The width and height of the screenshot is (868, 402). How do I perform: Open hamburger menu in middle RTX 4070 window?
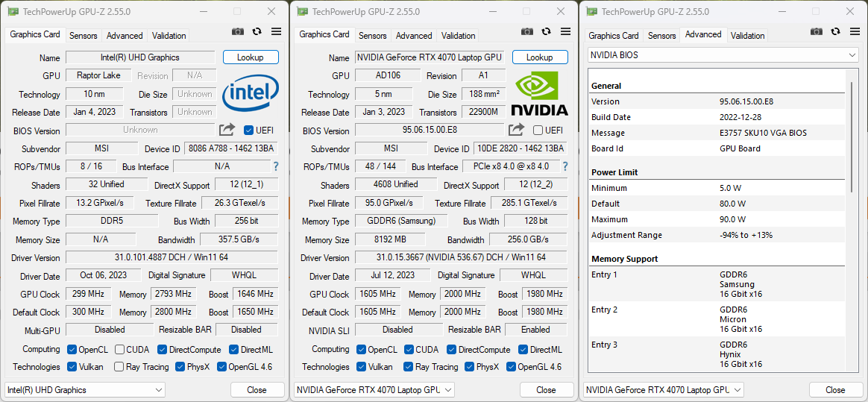pos(566,31)
